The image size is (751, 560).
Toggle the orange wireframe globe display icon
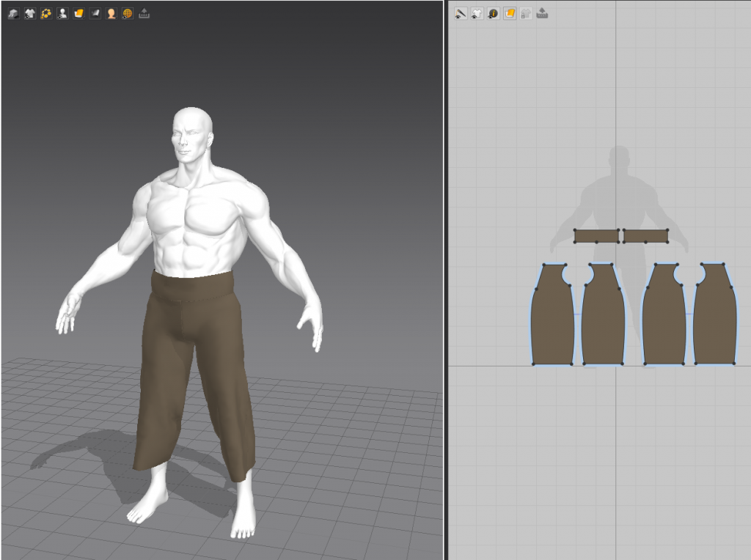click(x=128, y=13)
